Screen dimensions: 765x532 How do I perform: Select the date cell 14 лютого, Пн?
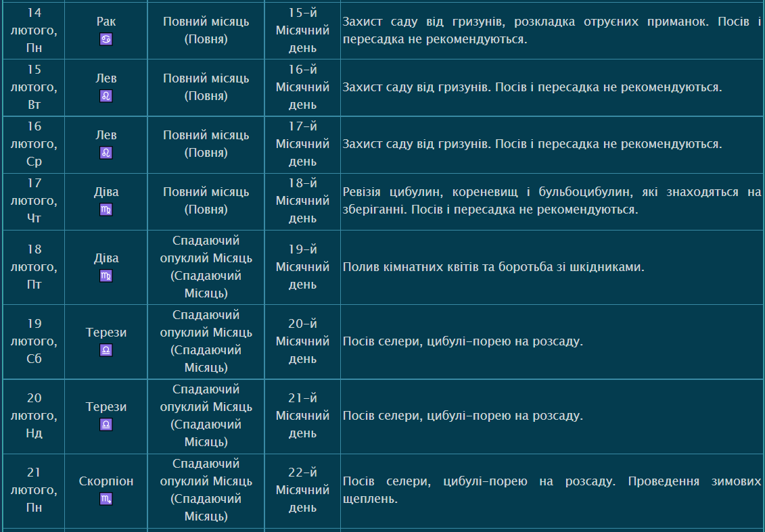[34, 30]
